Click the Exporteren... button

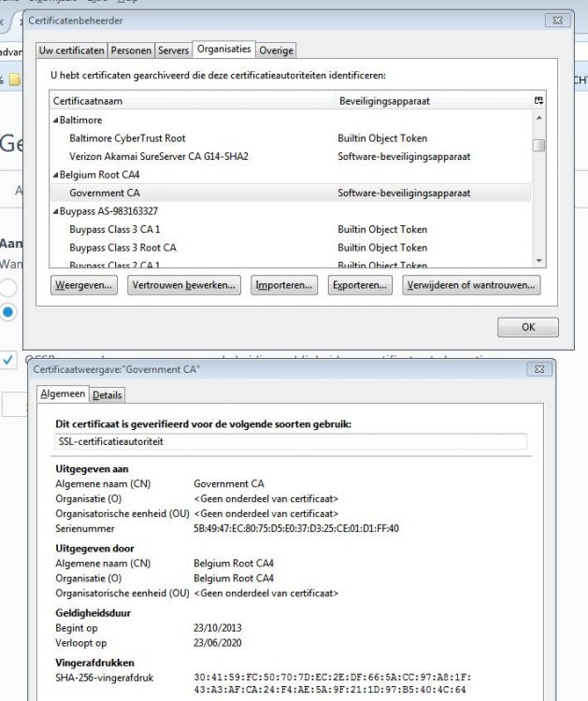coord(360,285)
